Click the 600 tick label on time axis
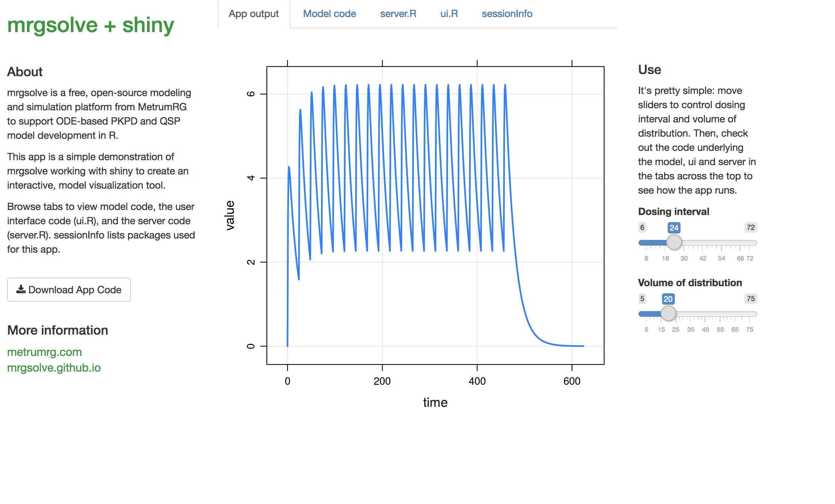This screenshot has width=835, height=504. [x=572, y=381]
